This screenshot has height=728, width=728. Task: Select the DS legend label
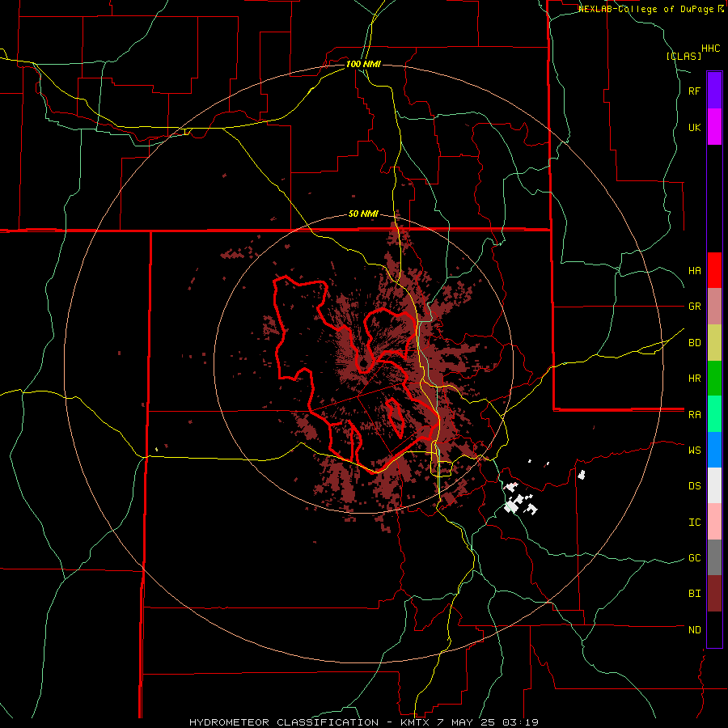694,486
